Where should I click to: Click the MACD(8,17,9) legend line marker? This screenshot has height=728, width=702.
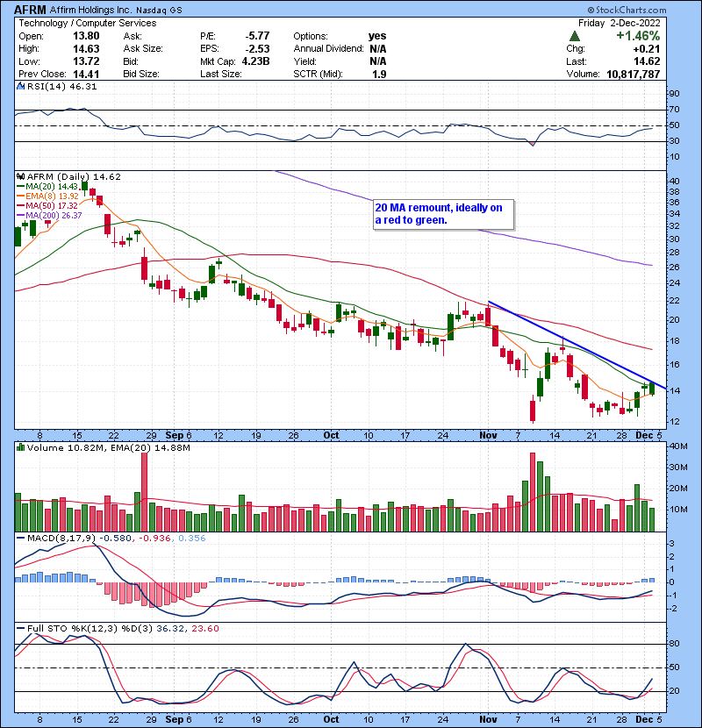coord(20,539)
